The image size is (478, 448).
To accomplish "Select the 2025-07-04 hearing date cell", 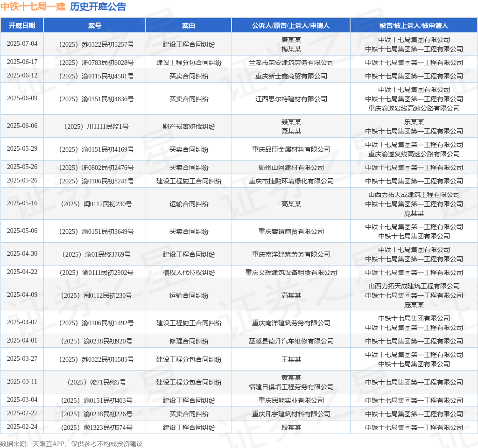I will pos(22,44).
